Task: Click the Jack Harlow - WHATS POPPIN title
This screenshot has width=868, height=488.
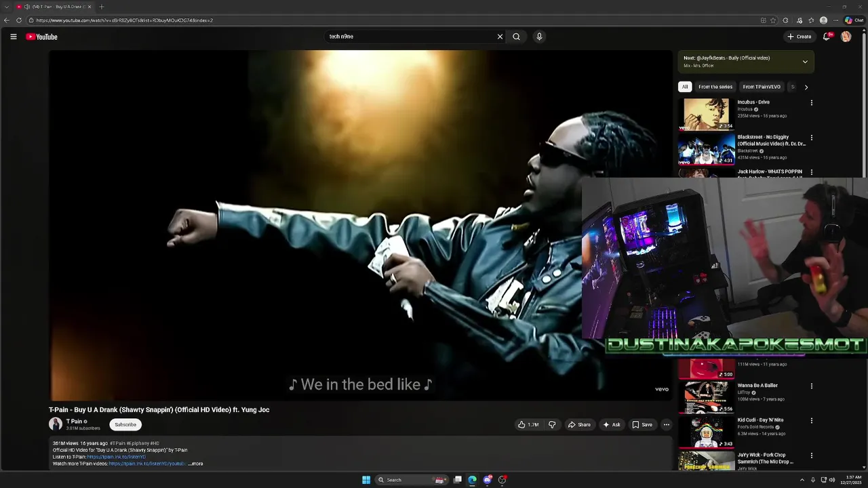Action: (x=770, y=172)
